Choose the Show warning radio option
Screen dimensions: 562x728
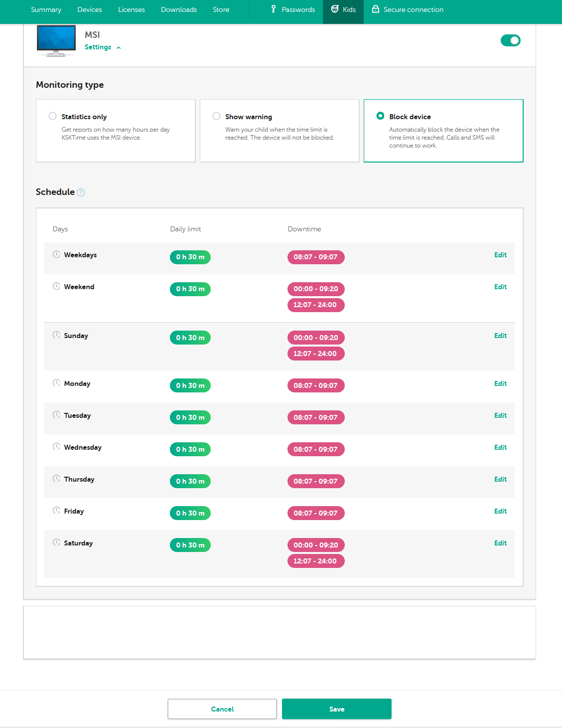[x=216, y=116]
